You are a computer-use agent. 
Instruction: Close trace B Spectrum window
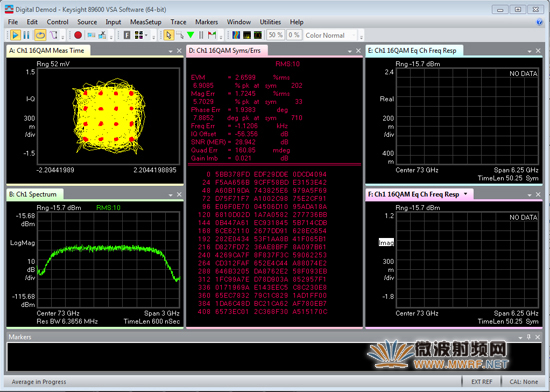coord(179,195)
